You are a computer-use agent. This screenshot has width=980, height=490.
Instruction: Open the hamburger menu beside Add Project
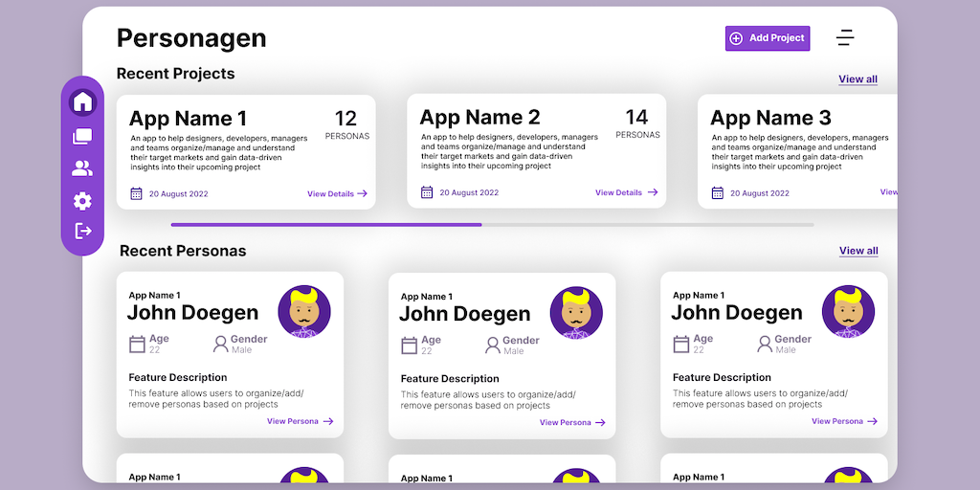coord(845,37)
